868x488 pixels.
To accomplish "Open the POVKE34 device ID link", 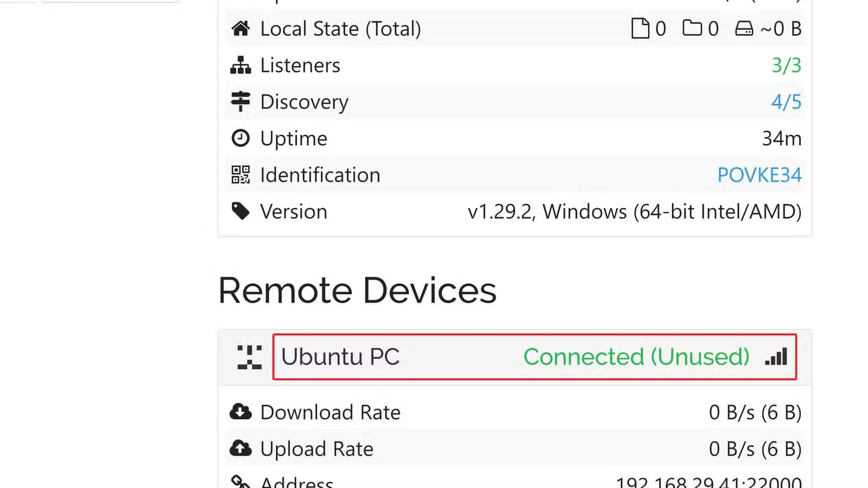I will 759,175.
